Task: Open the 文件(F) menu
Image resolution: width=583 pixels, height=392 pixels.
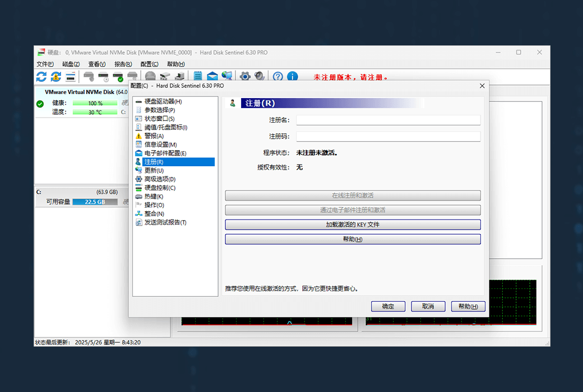Action: point(45,64)
